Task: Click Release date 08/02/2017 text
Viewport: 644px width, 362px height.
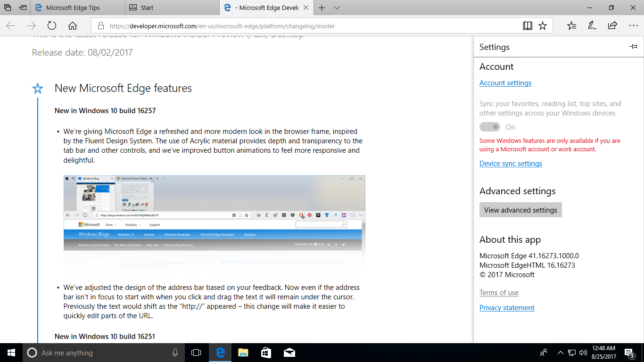Action: [x=83, y=52]
